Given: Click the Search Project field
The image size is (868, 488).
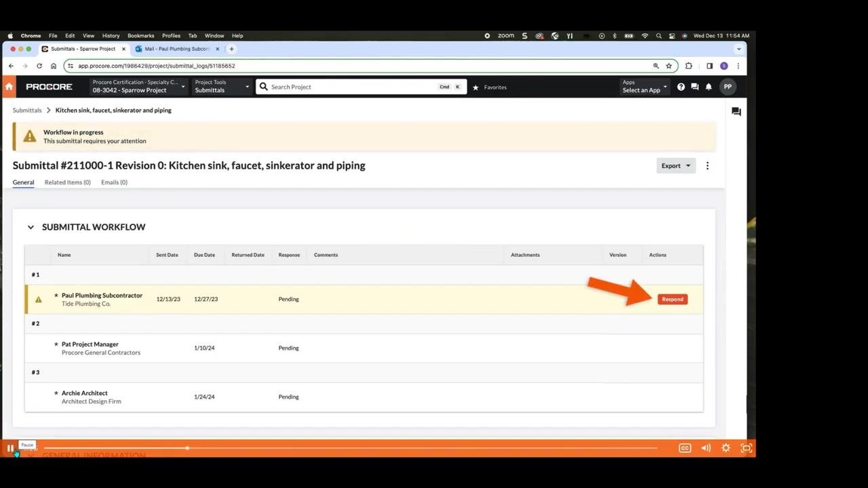Looking at the screenshot, I should point(361,87).
